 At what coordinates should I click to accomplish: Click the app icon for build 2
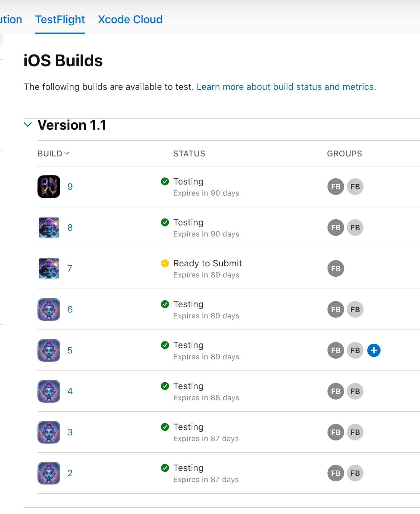tap(49, 473)
